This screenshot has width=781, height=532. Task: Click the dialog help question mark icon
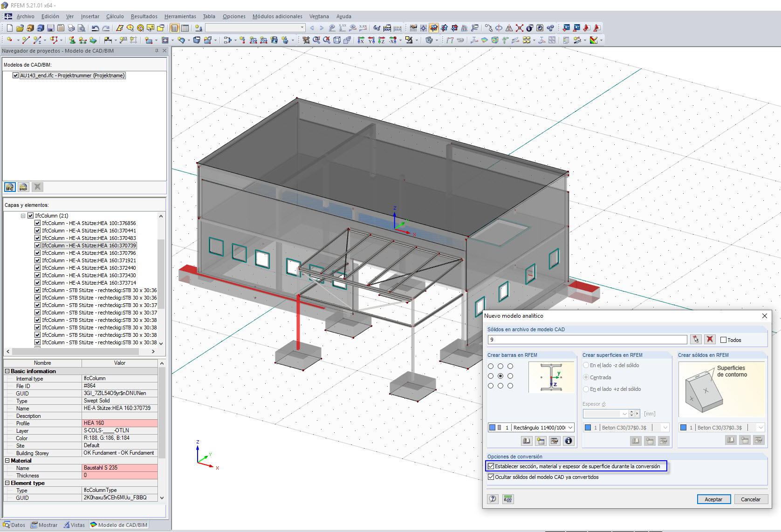(493, 499)
